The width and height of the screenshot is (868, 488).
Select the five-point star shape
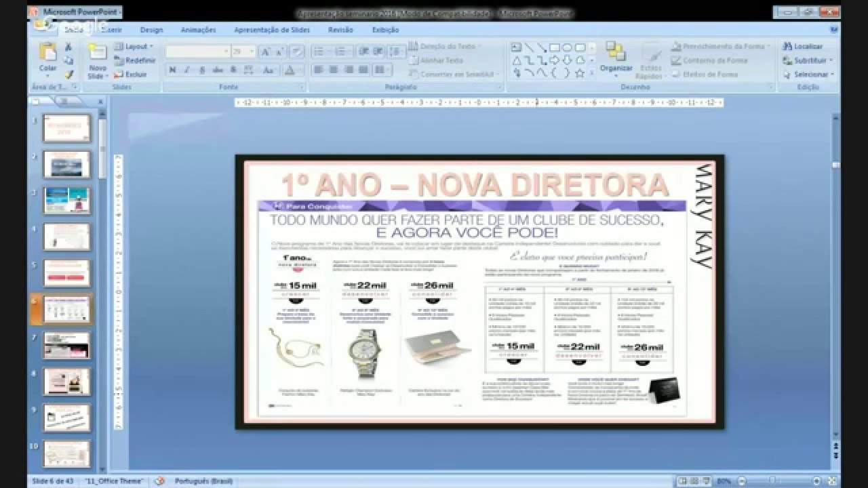click(580, 73)
